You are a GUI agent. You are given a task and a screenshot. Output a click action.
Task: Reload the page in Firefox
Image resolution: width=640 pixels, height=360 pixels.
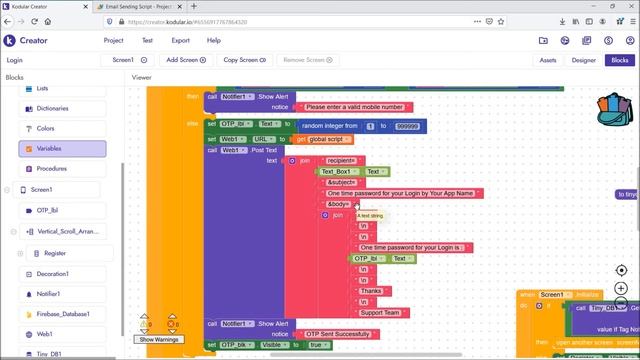pos(34,22)
